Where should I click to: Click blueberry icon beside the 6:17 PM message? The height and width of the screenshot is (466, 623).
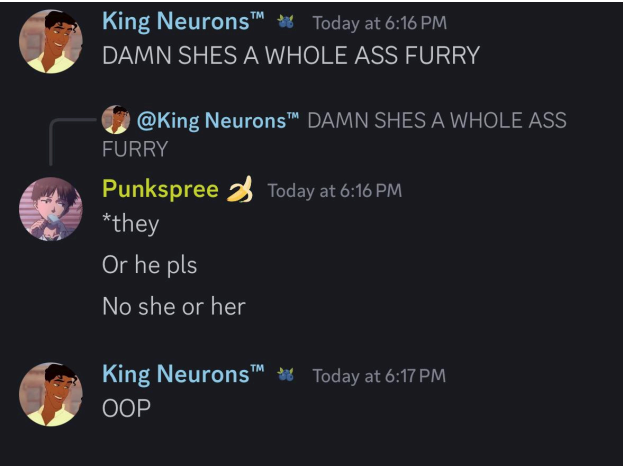click(x=286, y=375)
